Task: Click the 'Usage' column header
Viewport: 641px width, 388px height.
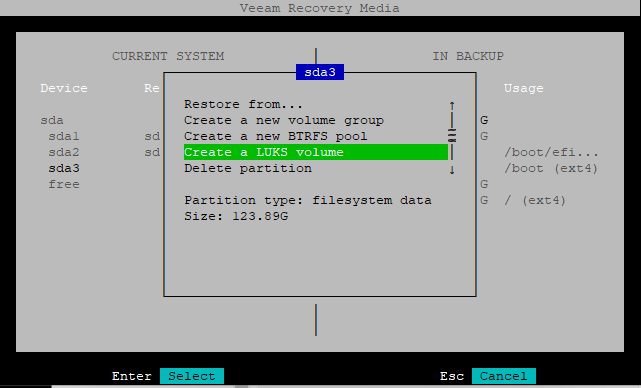Action: (x=524, y=88)
